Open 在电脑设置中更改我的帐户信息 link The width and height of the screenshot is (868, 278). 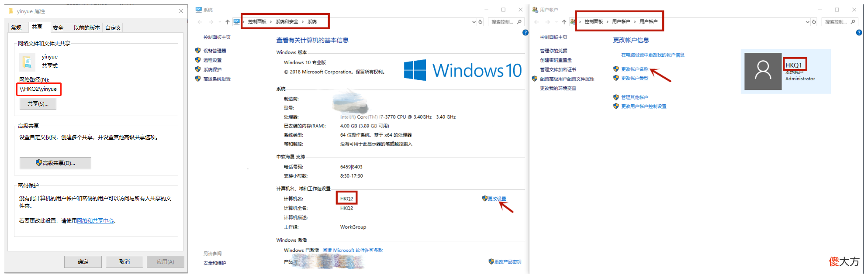(653, 55)
